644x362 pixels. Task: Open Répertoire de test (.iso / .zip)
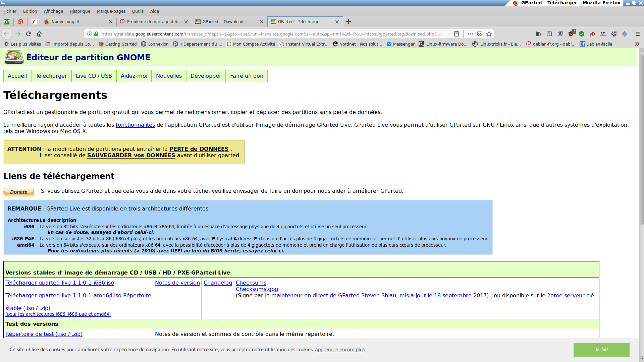44,334
